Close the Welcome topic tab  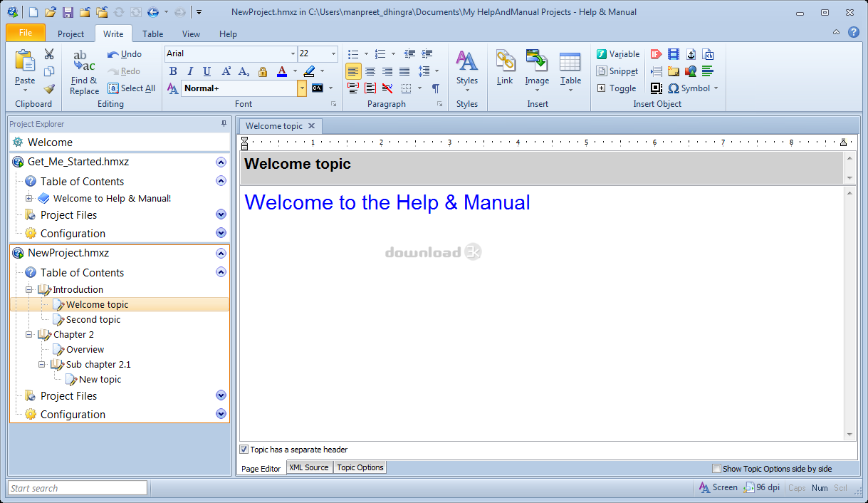coord(311,126)
